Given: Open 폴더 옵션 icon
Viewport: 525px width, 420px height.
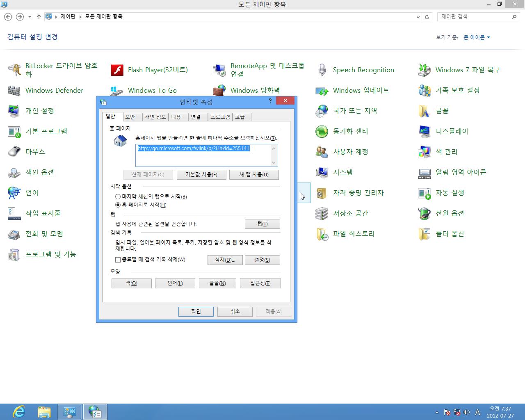Looking at the screenshot, I should pyautogui.click(x=425, y=234).
